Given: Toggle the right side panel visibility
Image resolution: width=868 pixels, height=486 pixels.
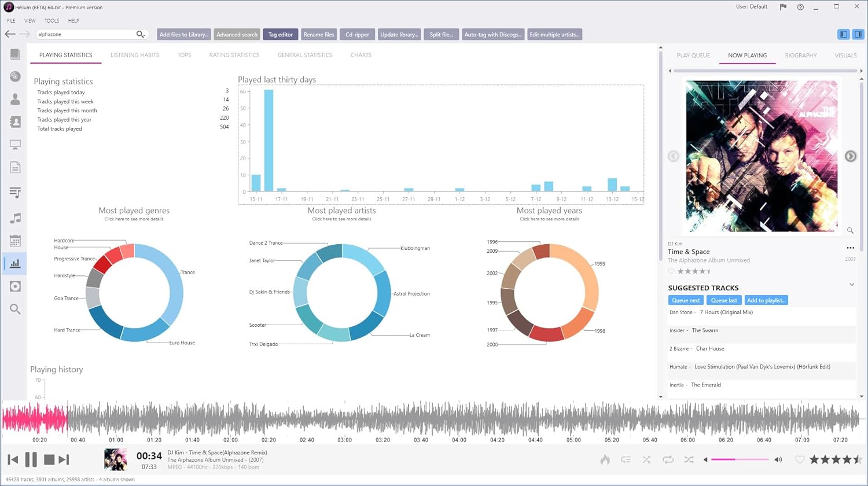Looking at the screenshot, I should (x=858, y=35).
